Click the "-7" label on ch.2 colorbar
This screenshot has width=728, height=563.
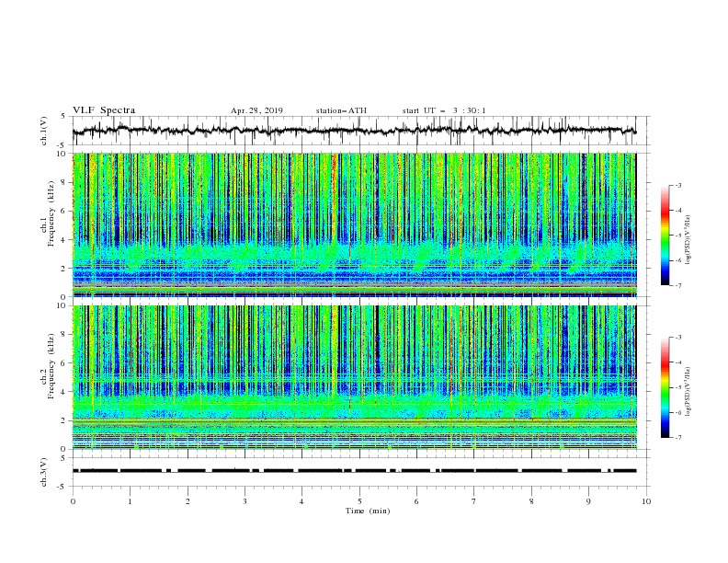pyautogui.click(x=677, y=438)
